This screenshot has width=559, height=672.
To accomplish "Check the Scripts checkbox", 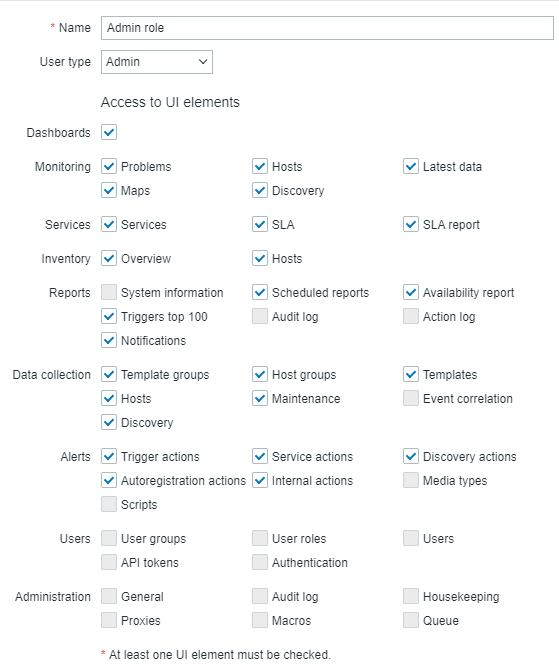I will 109,504.
